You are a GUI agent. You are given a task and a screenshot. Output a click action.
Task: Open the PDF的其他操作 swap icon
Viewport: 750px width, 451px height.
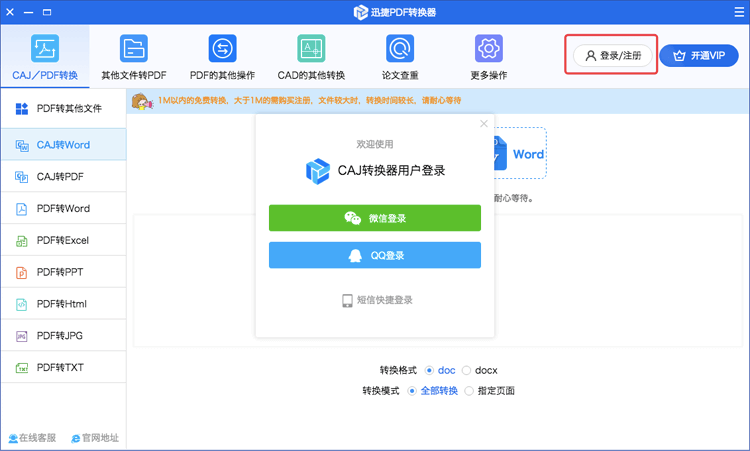pos(222,48)
